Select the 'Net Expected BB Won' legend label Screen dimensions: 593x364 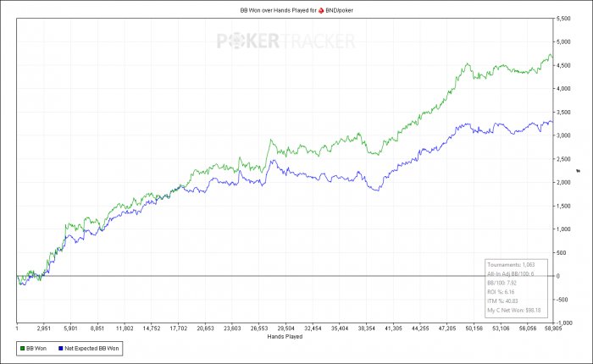pos(91,349)
